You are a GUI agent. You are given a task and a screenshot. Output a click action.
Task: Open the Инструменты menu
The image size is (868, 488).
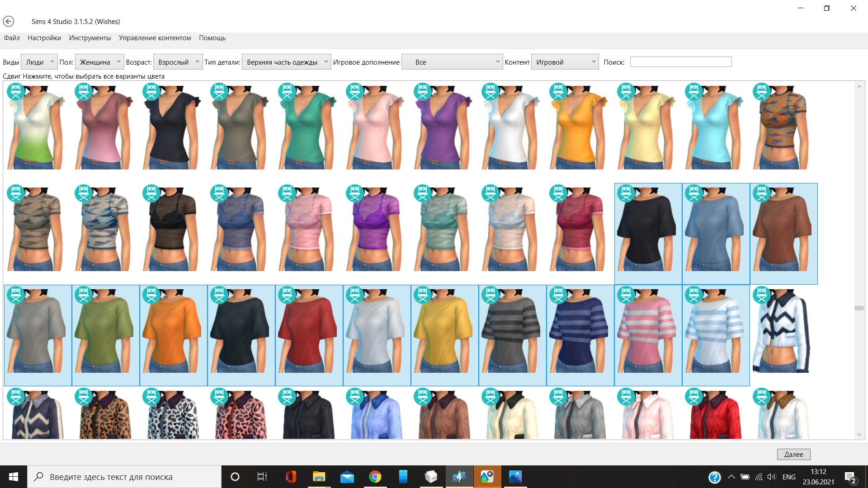[90, 38]
